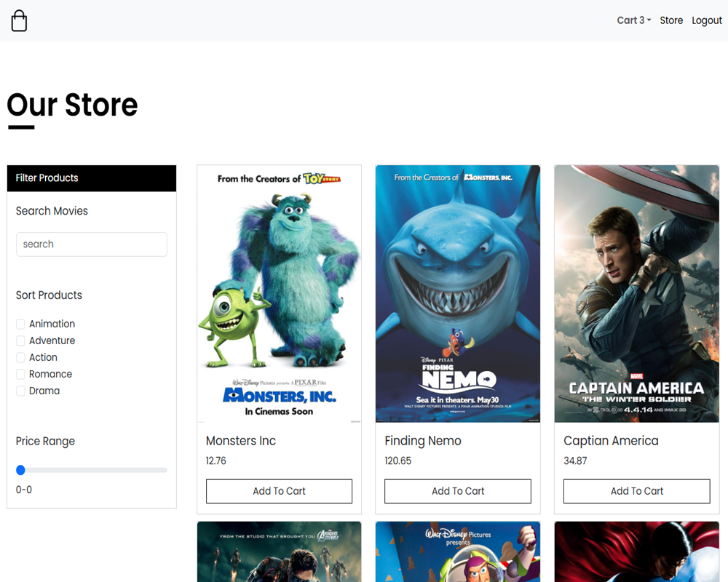Open the Captain America poster image
Image resolution: width=728 pixels, height=582 pixels.
(636, 294)
